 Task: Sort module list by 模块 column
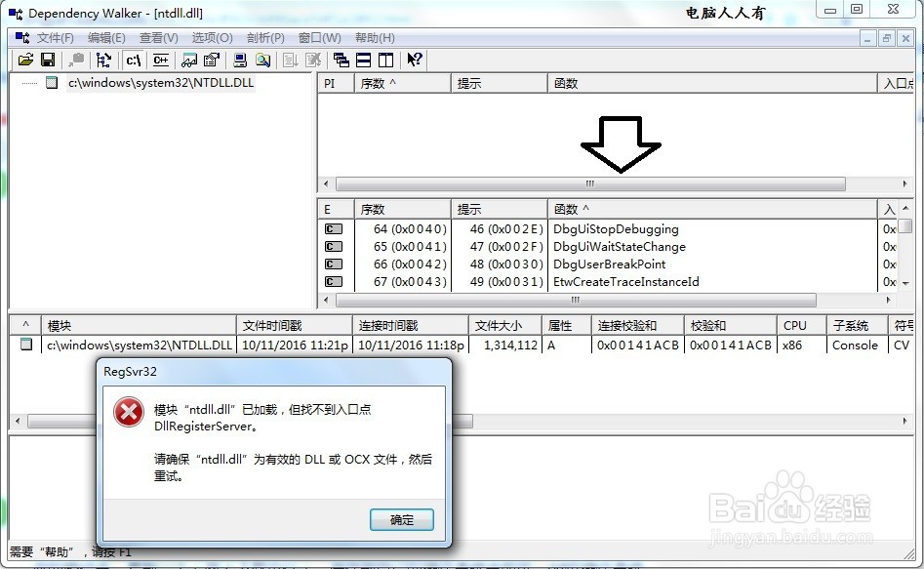[138, 325]
